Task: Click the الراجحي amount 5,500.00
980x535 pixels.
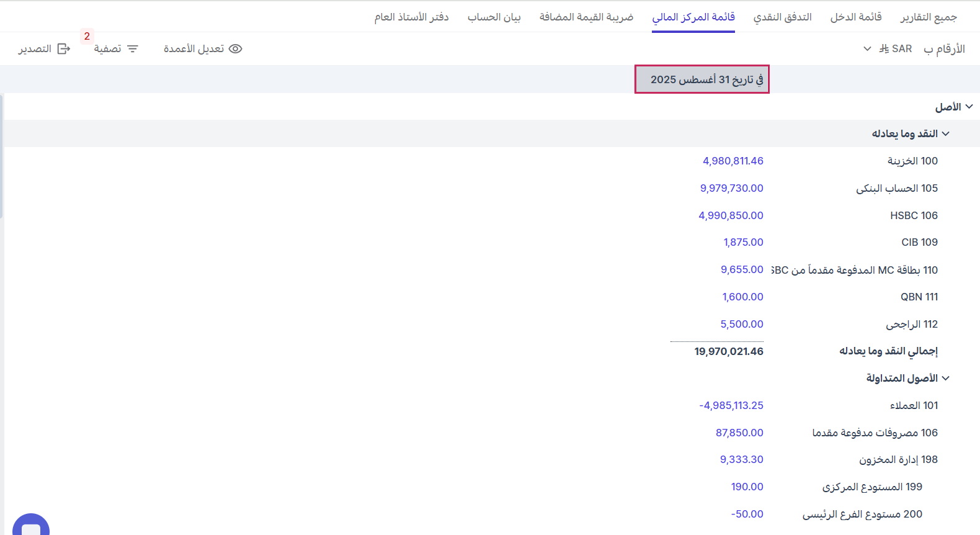Action: (x=741, y=325)
